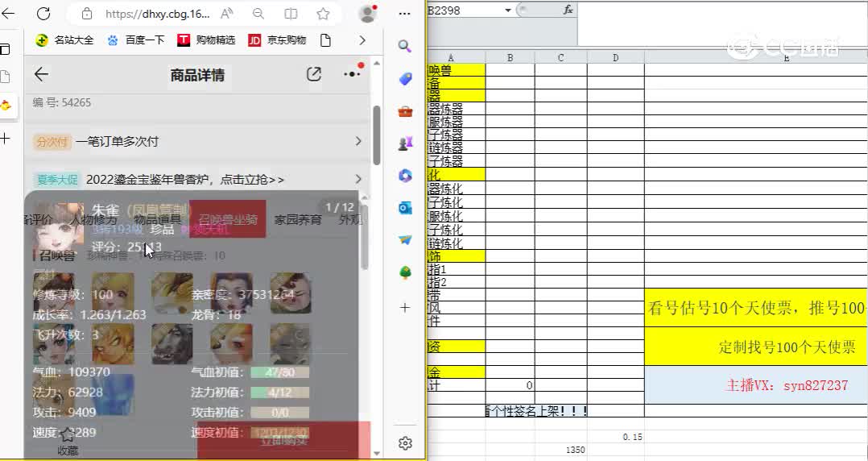Select the cell containing 主播VX：syn827237
The width and height of the screenshot is (868, 461).
756,384
